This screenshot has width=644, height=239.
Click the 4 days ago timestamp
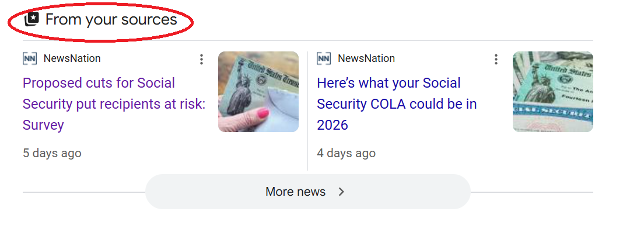pyautogui.click(x=346, y=153)
